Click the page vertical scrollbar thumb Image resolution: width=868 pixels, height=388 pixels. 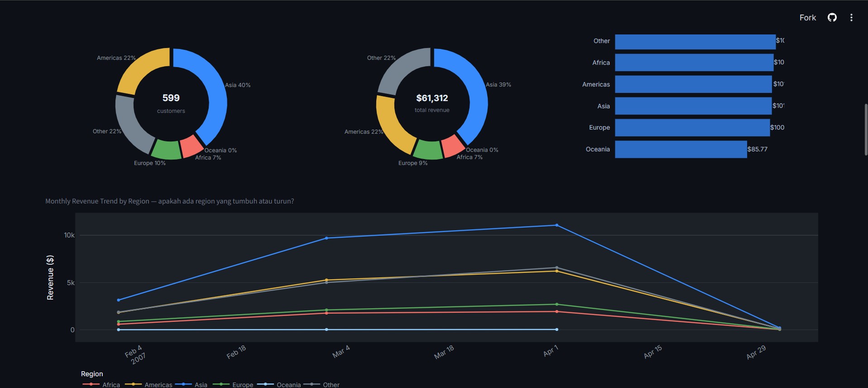coord(866,130)
